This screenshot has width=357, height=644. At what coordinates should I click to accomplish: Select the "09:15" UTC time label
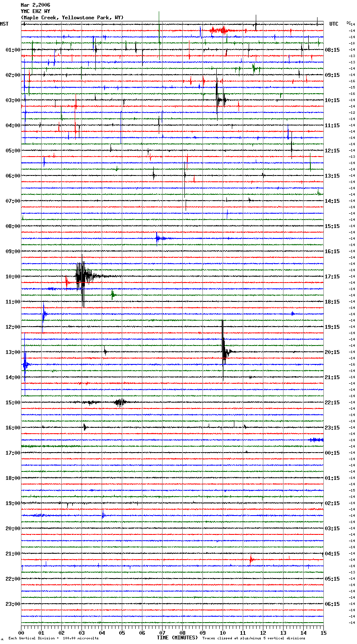click(x=332, y=75)
